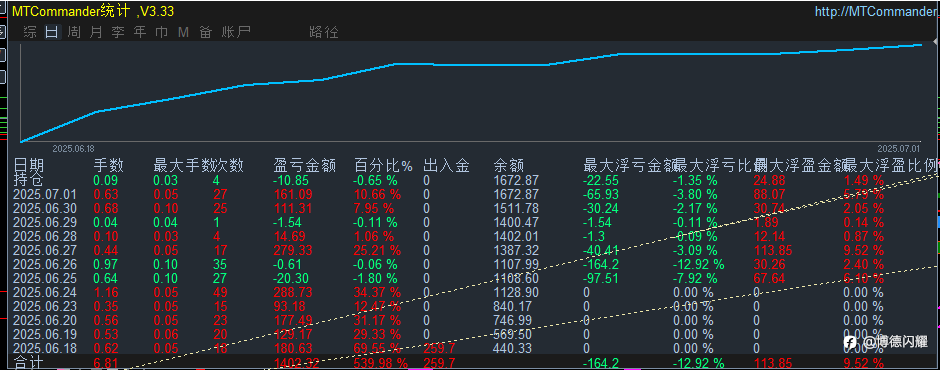Click lots value 1.16
This screenshot has width=940, height=370.
pyautogui.click(x=106, y=292)
